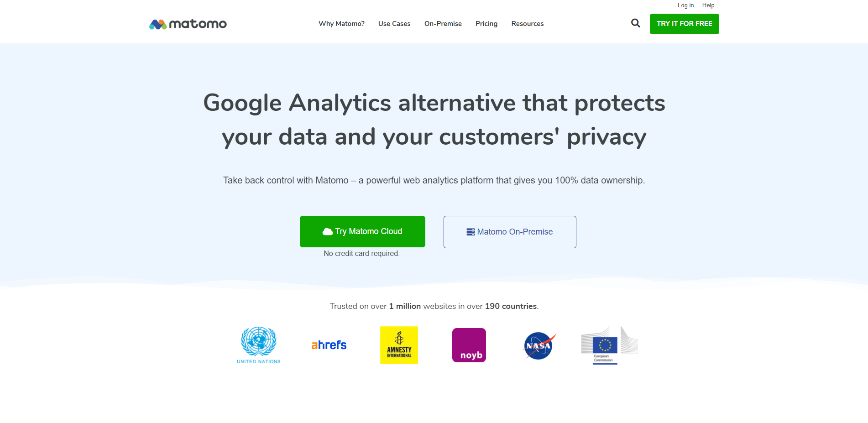Open the search magnifier icon
This screenshot has width=868, height=423.
click(x=635, y=23)
